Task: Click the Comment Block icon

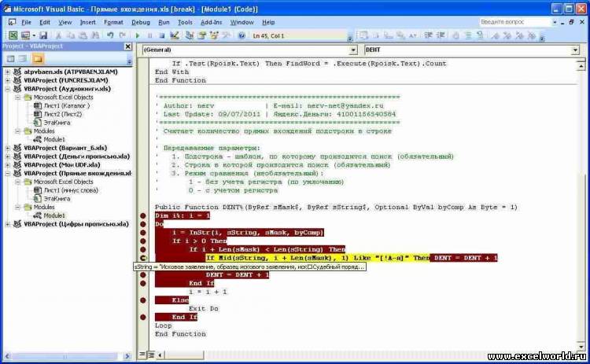Action: coord(468,35)
